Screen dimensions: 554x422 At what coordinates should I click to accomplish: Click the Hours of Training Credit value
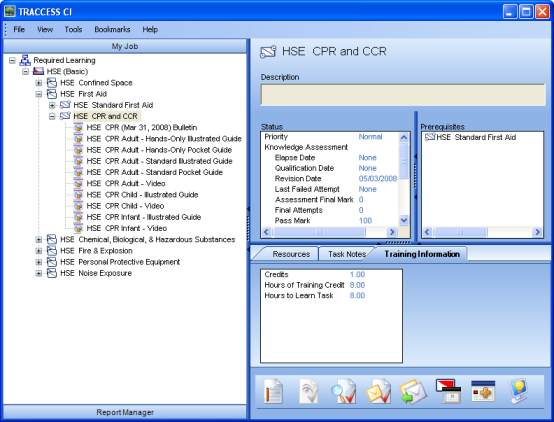click(357, 285)
